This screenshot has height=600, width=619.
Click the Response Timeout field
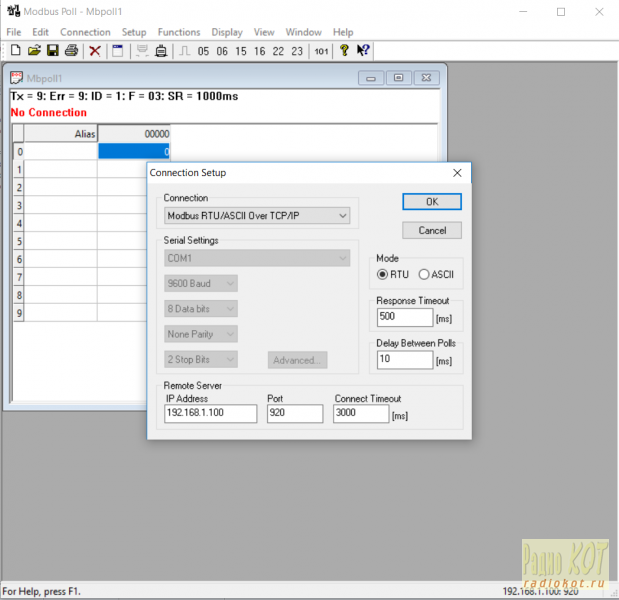click(405, 317)
